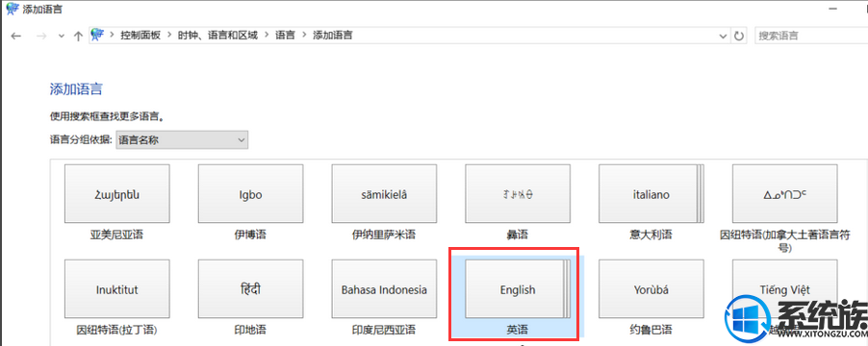Image resolution: width=868 pixels, height=346 pixels.
Task: Refresh the 添加语言 page
Action: 738,36
